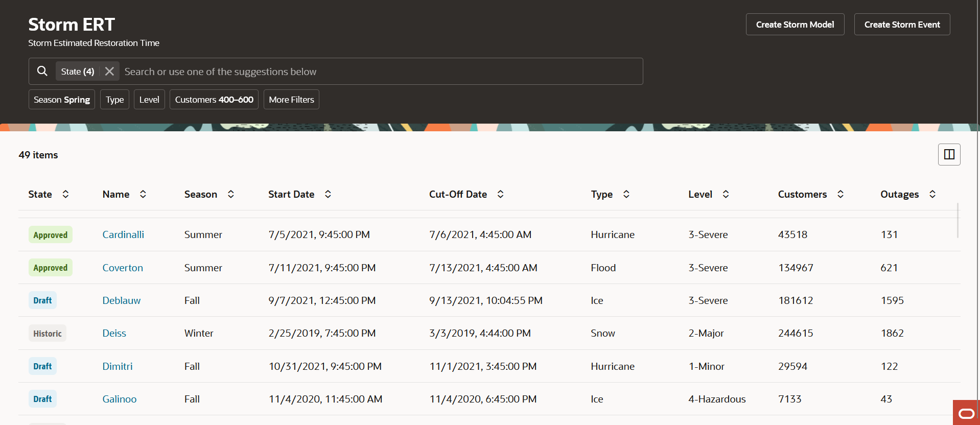Open the Cardinalli storm link
This screenshot has width=980, height=425.
123,234
